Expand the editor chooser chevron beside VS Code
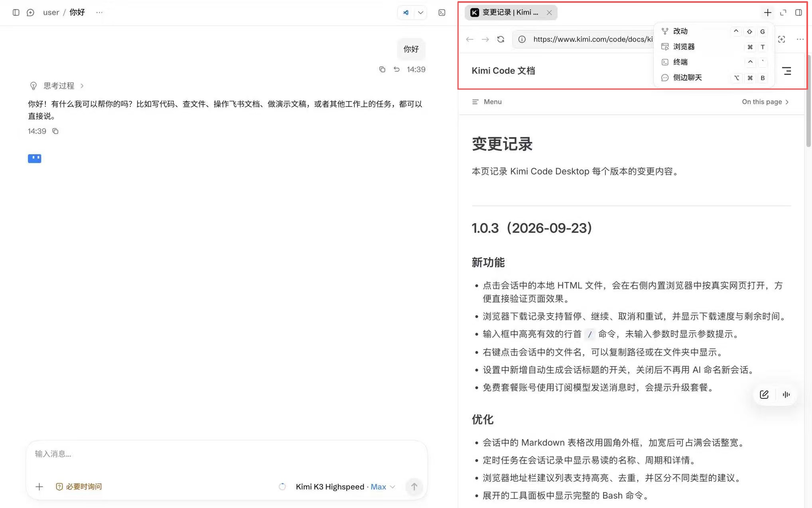812x508 pixels. pyautogui.click(x=420, y=12)
